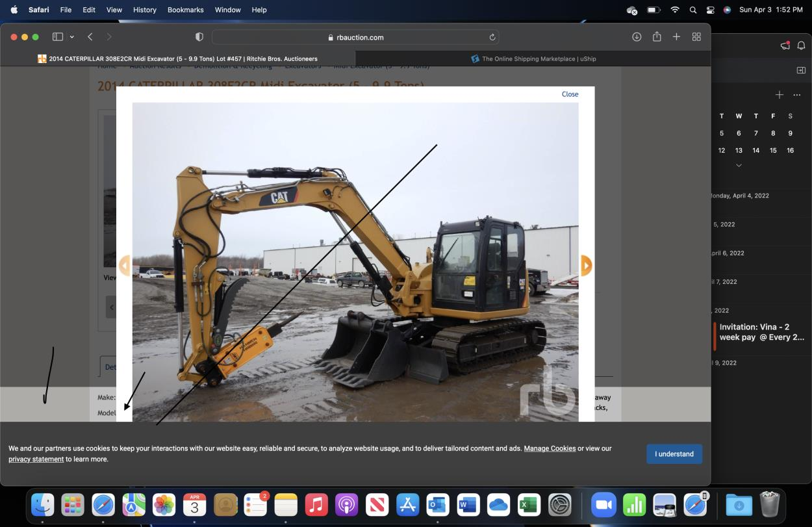Open Microsoft Word from the Dock
The width and height of the screenshot is (812, 527).
click(x=468, y=505)
